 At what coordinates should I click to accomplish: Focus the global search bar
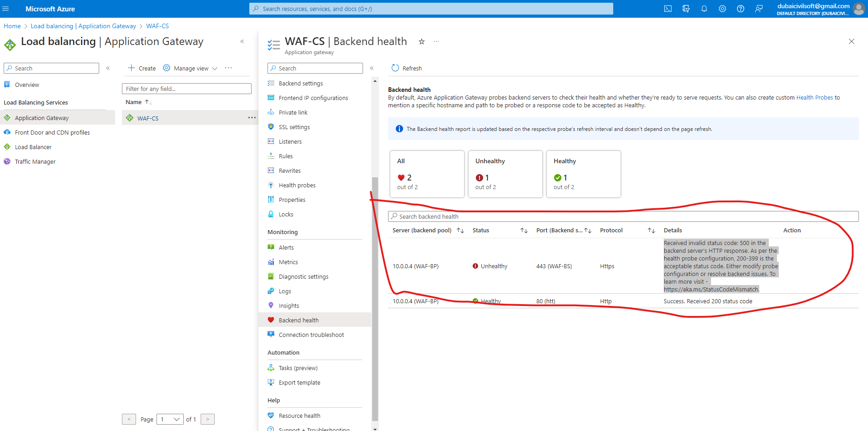(431, 9)
